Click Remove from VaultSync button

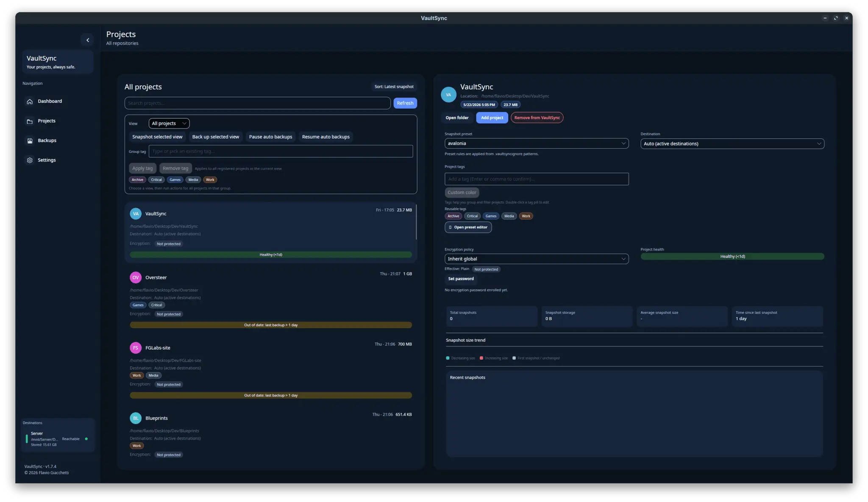click(x=537, y=117)
